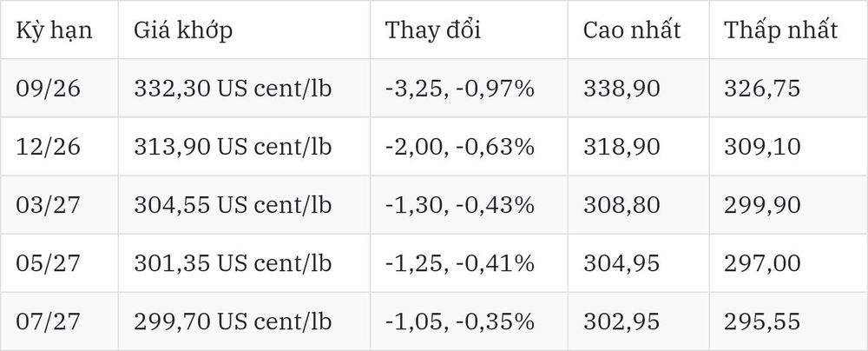
Task: Select the 09/26 contract term cell
Action: point(48,89)
